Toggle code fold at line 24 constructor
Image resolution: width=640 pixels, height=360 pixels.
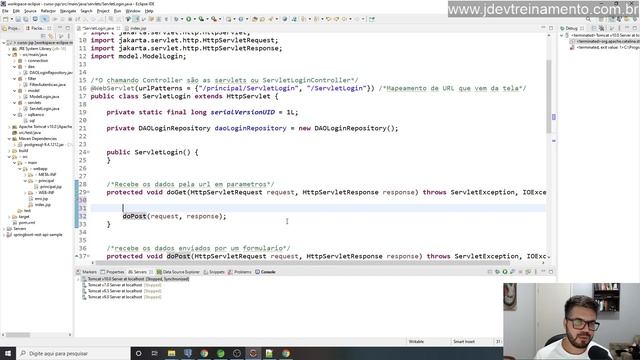(89, 152)
